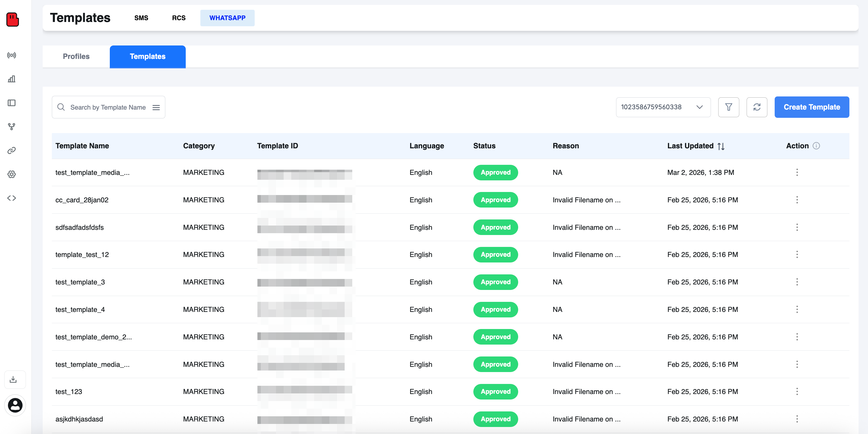Click the chain link sidebar icon

point(12,150)
